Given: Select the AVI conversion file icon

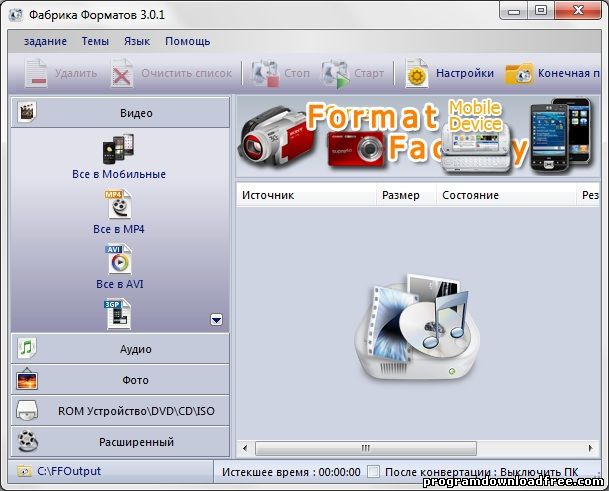Looking at the screenshot, I should coord(118,259).
